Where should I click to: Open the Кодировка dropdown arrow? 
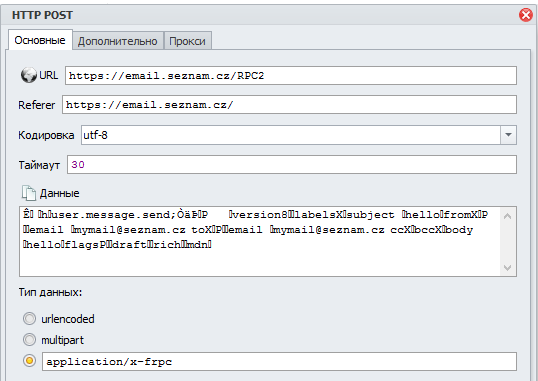(x=508, y=135)
